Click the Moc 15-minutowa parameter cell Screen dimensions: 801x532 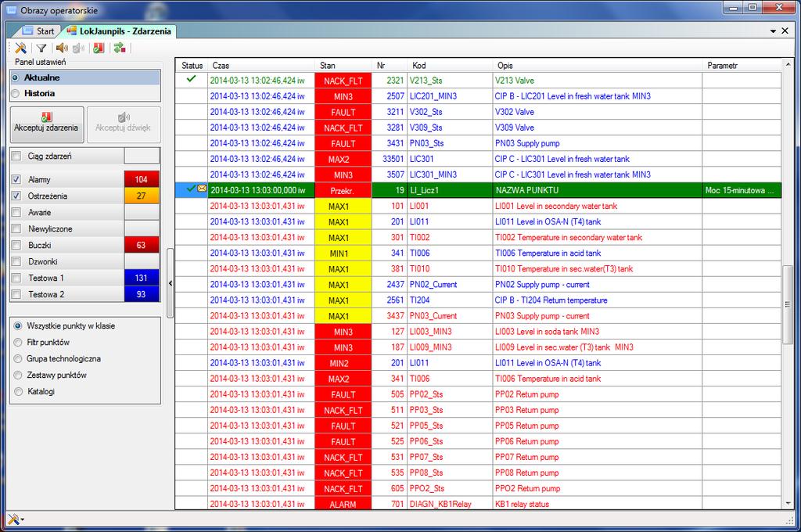pyautogui.click(x=742, y=190)
